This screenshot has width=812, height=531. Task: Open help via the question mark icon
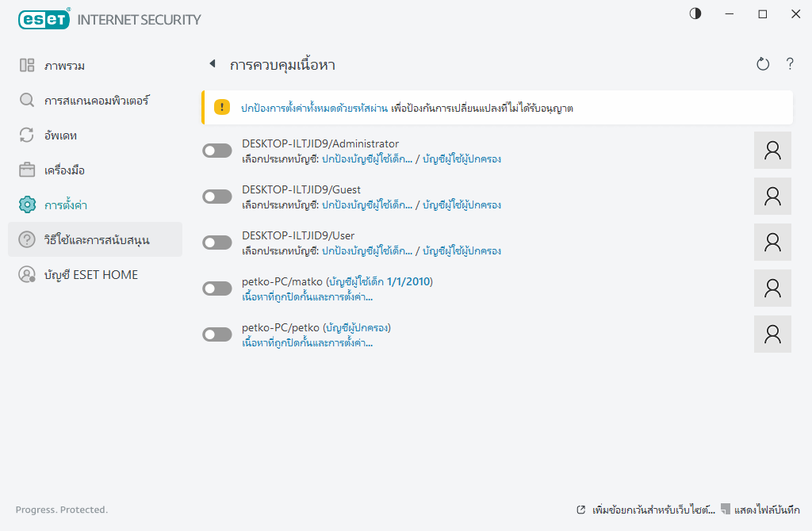[790, 65]
